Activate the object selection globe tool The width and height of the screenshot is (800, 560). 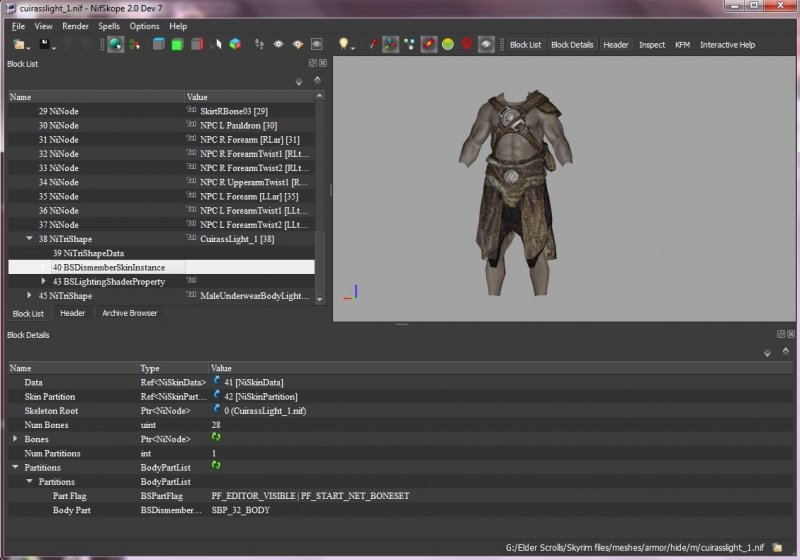click(115, 44)
